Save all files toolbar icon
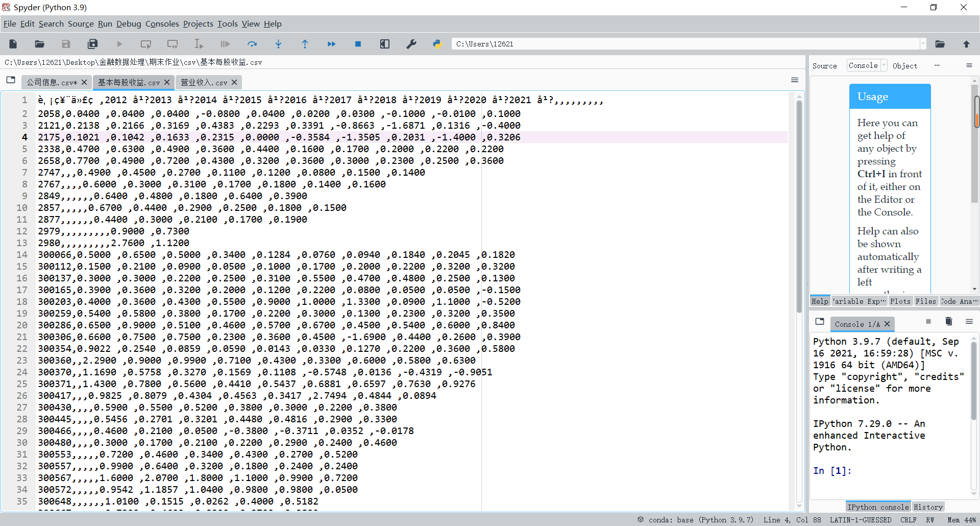The height and width of the screenshot is (526, 980). click(93, 44)
